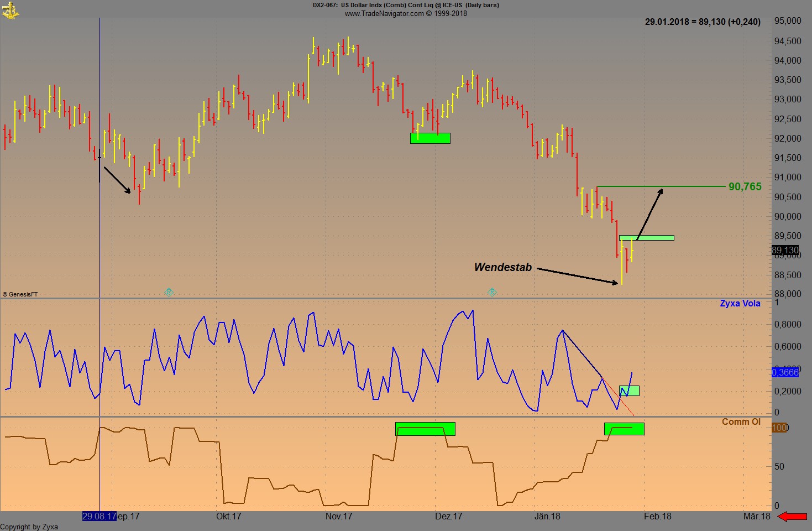Select the Feb.18 axis label

[x=659, y=517]
